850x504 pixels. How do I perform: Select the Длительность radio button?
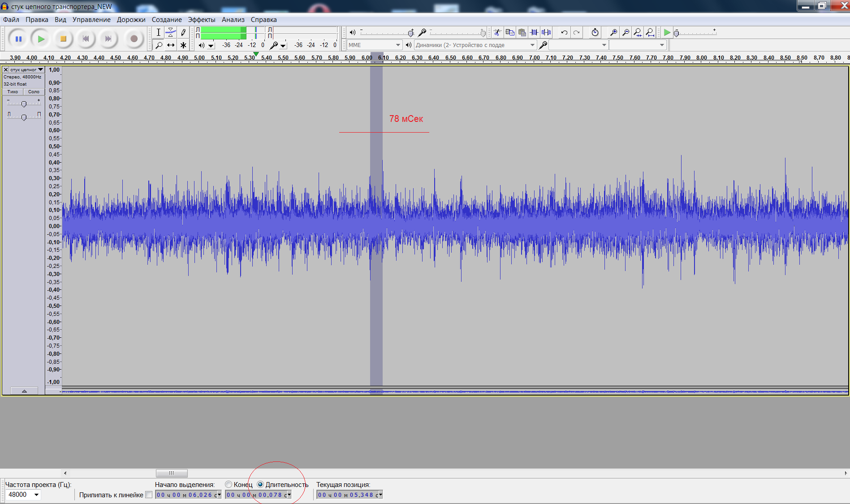(260, 484)
